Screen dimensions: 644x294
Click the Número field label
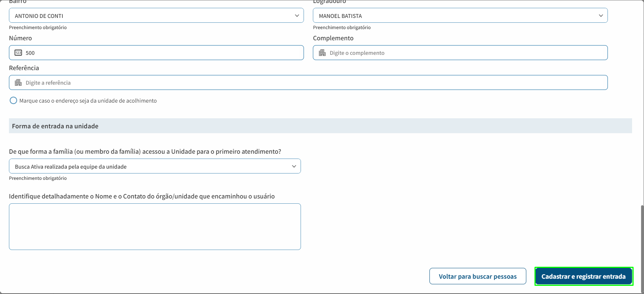click(20, 38)
